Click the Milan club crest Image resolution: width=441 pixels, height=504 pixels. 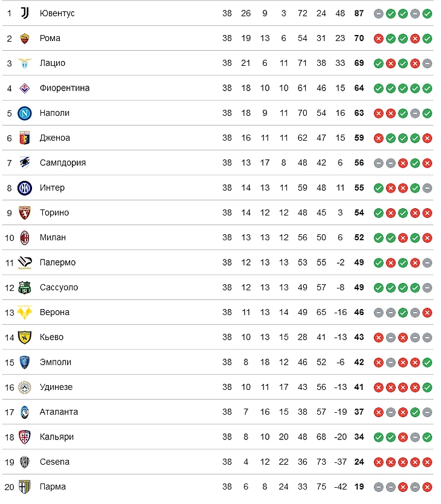pos(25,238)
